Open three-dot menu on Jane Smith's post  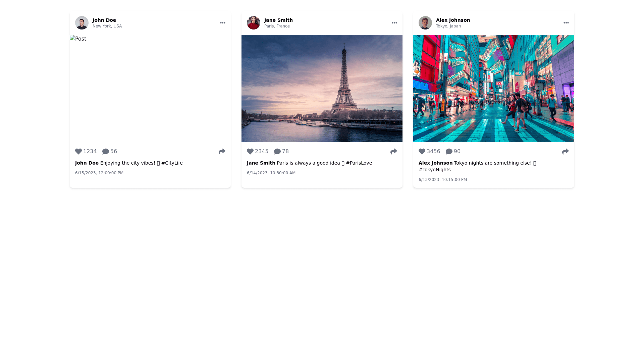(x=394, y=23)
